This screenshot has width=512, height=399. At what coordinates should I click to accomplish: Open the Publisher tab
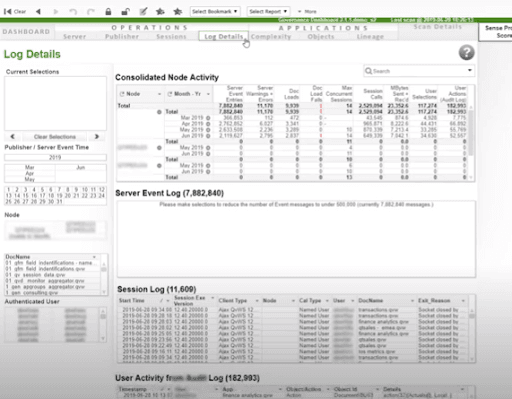click(122, 36)
